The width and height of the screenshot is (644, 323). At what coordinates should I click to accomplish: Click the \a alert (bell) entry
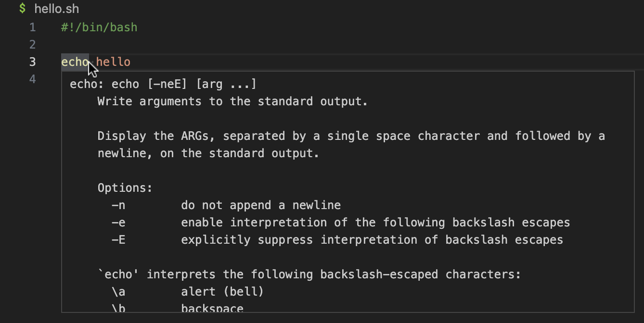click(188, 291)
